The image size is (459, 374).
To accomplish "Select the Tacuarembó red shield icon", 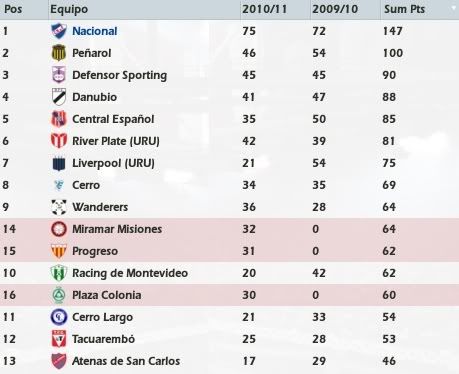I will [59, 339].
